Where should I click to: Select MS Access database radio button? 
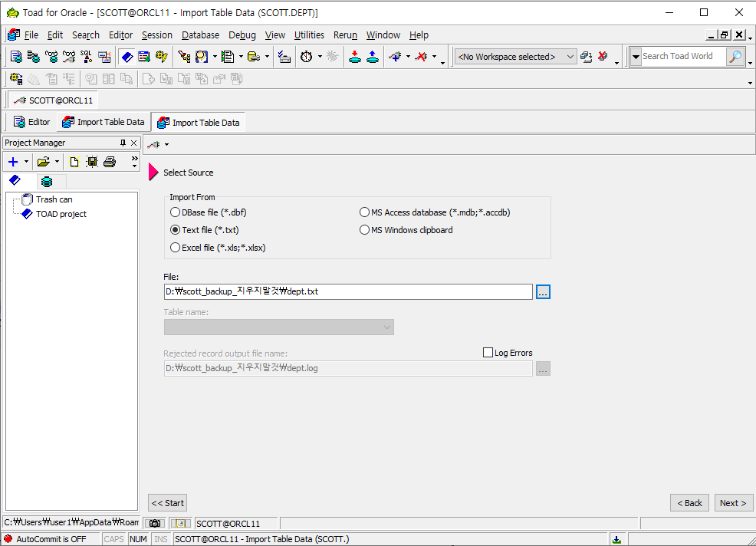pos(364,212)
